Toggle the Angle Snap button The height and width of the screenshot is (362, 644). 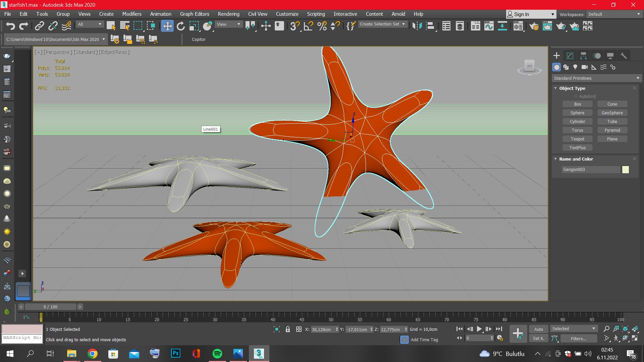point(308,26)
